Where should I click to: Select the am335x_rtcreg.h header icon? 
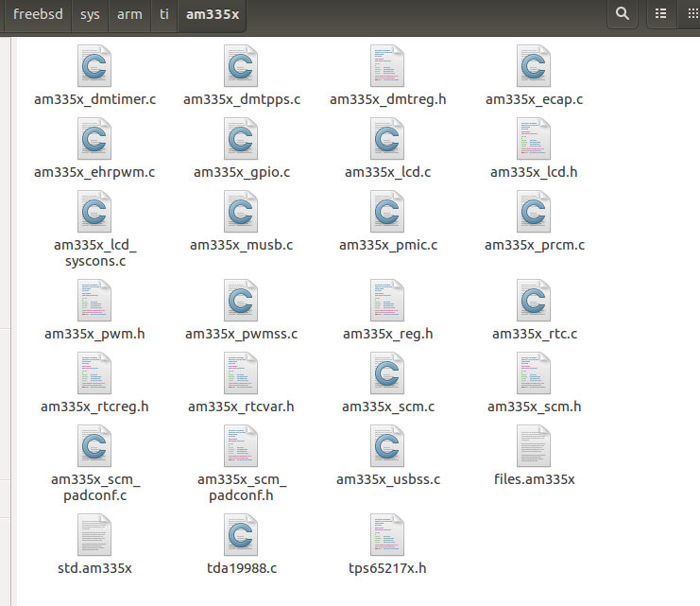coord(94,373)
